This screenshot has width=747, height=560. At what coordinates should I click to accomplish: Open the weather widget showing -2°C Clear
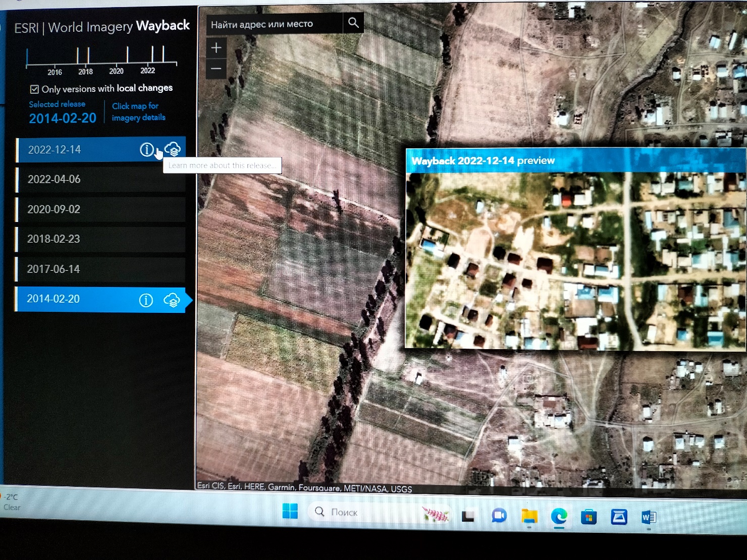pos(11,502)
